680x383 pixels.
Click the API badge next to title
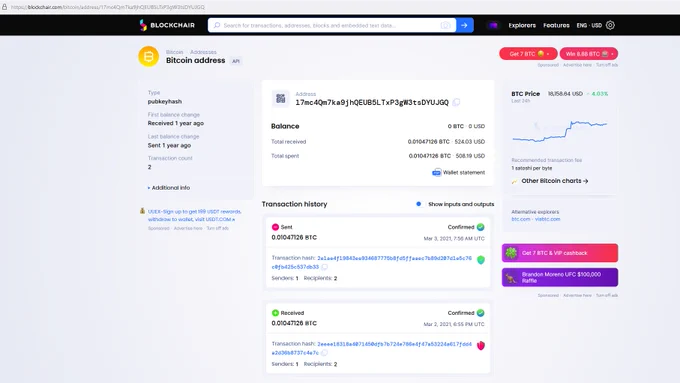point(235,61)
